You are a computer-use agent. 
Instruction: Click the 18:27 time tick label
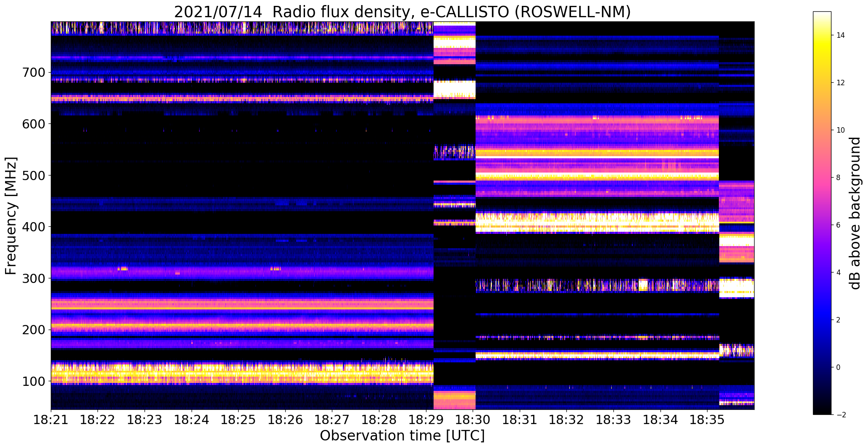pos(332,420)
